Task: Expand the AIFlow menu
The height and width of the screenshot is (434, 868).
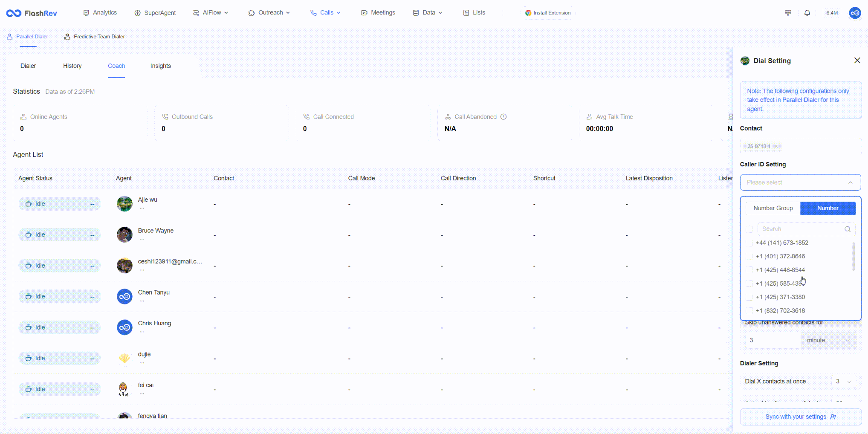Action: 211,13
